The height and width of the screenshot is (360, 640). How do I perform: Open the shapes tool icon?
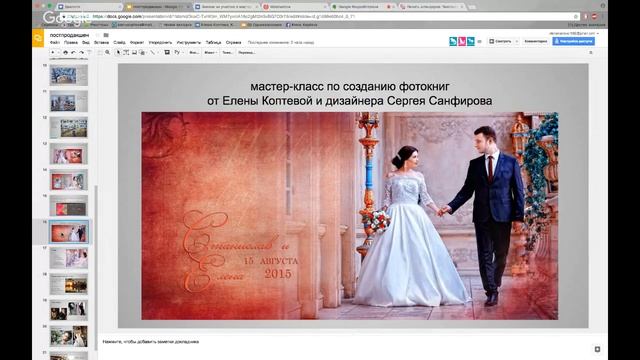[x=142, y=53]
